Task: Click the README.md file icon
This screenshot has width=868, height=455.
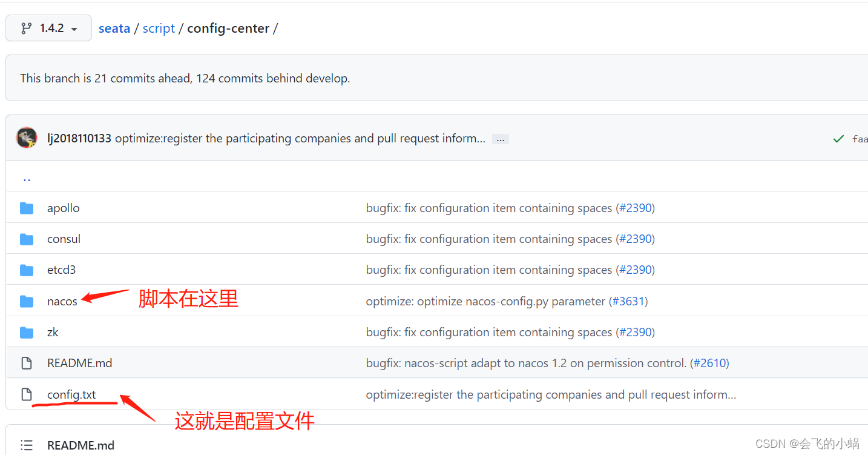Action: point(27,363)
